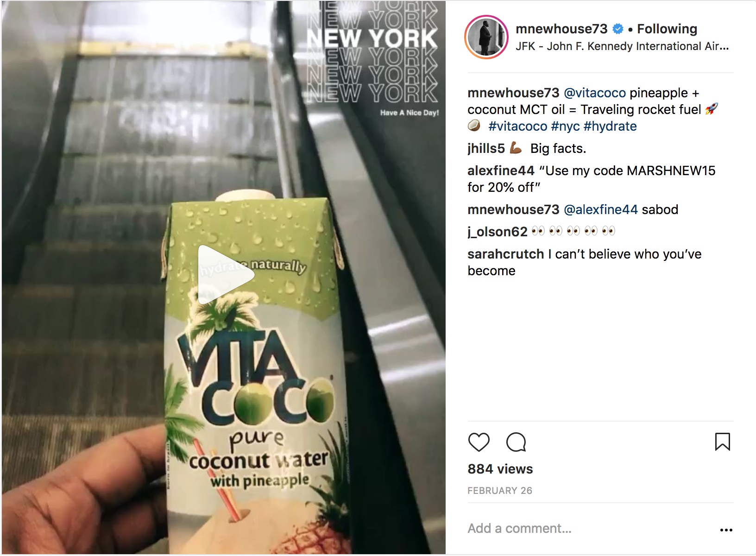Click the 884 views count

(500, 469)
